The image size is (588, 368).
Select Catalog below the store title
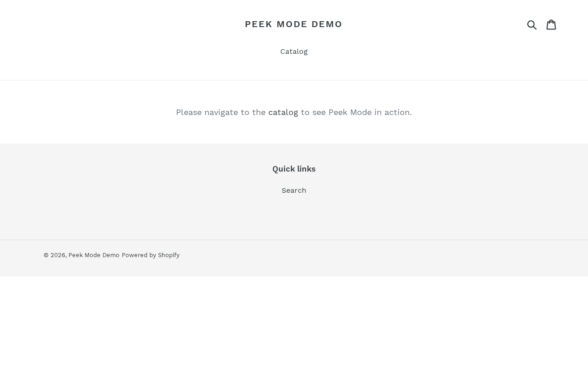coord(294,52)
